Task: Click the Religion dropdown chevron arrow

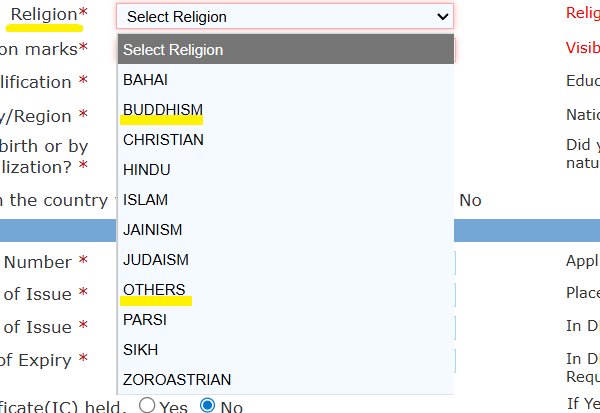Action: 443,16
